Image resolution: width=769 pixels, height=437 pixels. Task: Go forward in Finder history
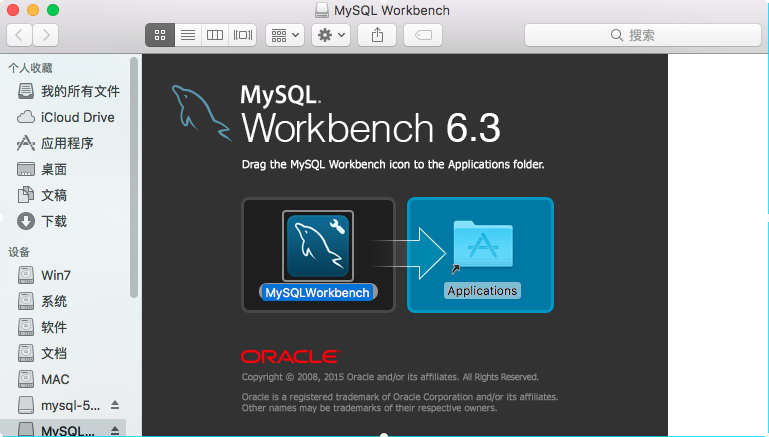coord(46,35)
